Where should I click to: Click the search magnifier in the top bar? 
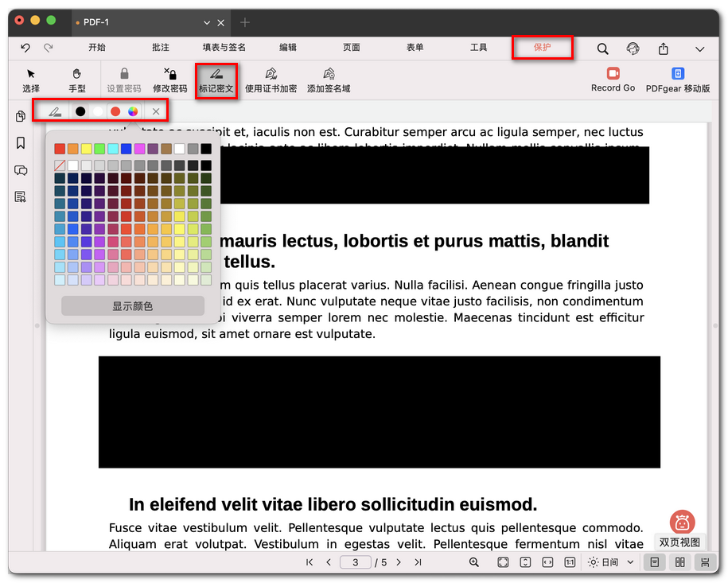pyautogui.click(x=602, y=49)
